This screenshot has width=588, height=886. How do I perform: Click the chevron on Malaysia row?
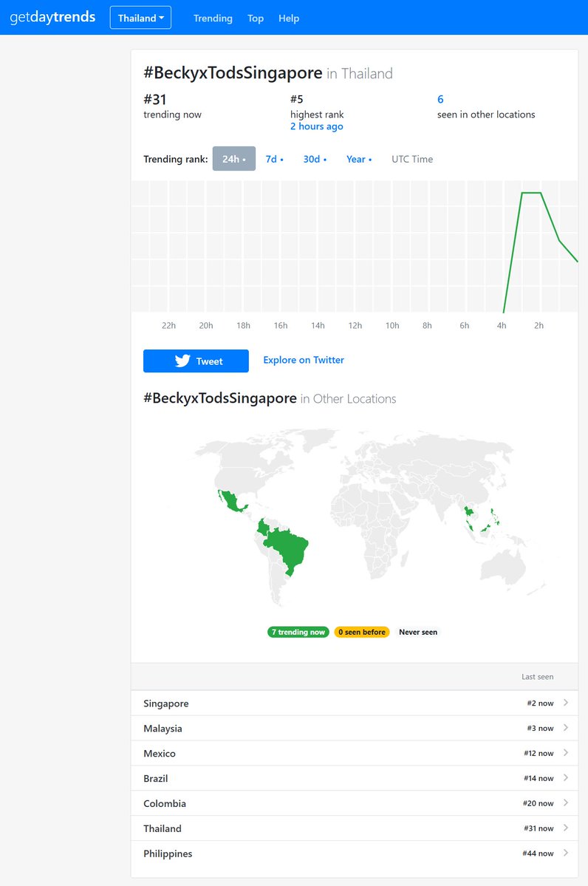click(x=565, y=728)
